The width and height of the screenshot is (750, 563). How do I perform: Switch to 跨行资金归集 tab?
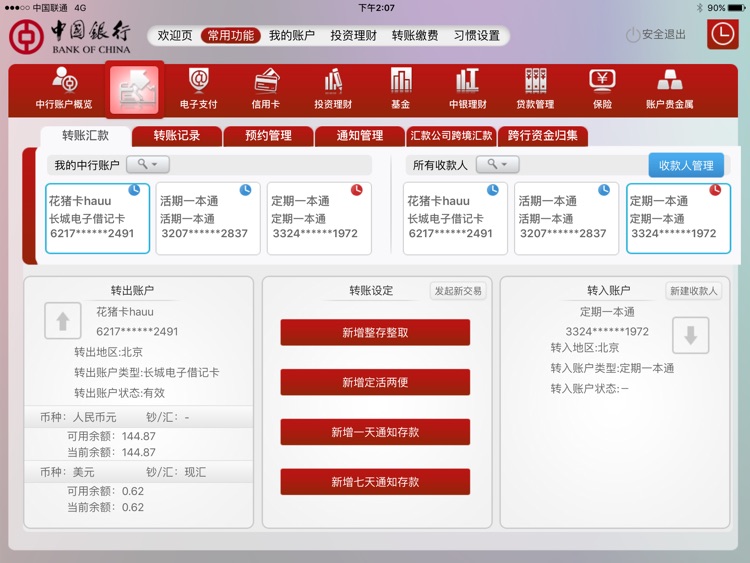click(542, 136)
